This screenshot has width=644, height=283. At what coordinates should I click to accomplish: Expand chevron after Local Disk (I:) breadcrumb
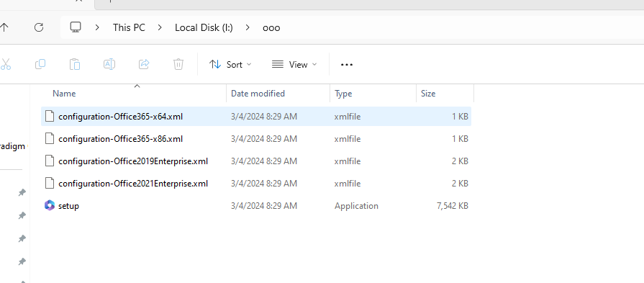[248, 27]
